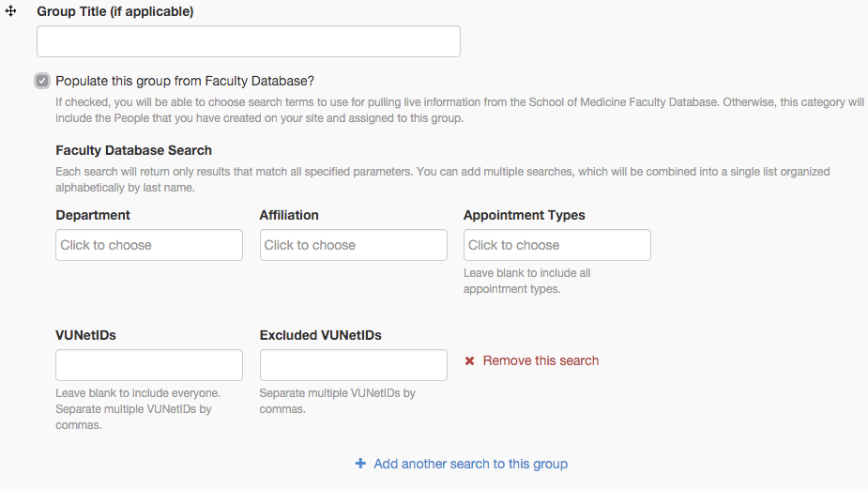The image size is (868, 489).
Task: Click the 'Group Title (if applicable)' label
Action: coord(114,12)
